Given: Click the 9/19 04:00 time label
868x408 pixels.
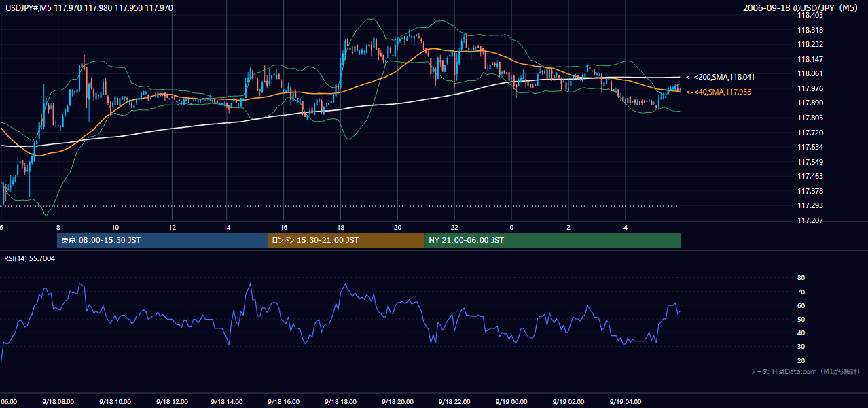Looking at the screenshot, I should pyautogui.click(x=624, y=402).
